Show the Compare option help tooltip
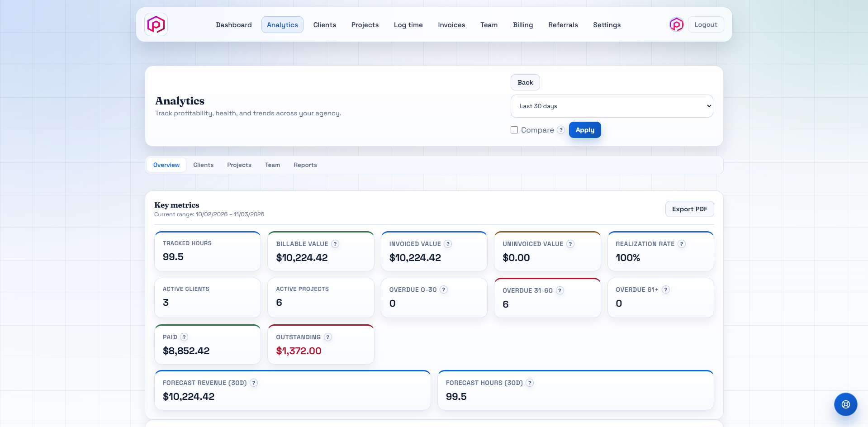Viewport: 868px width, 427px height. [x=561, y=130]
